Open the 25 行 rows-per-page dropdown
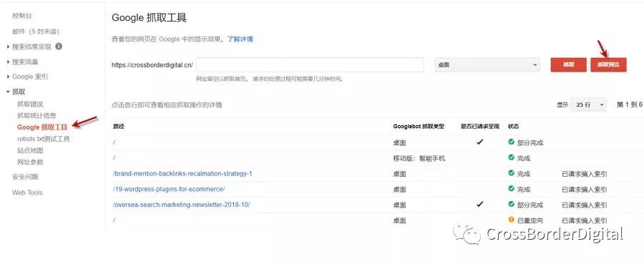Screen dimensions: 644x264 [590, 104]
